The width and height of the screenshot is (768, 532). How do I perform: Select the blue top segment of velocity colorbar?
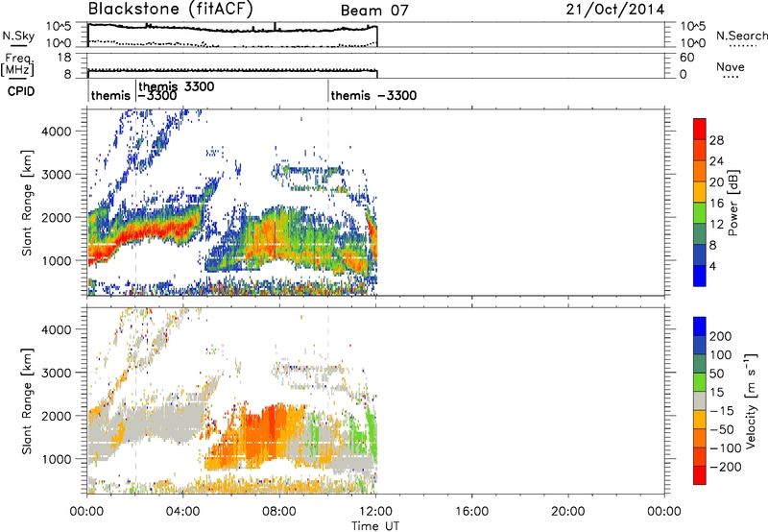(x=700, y=326)
